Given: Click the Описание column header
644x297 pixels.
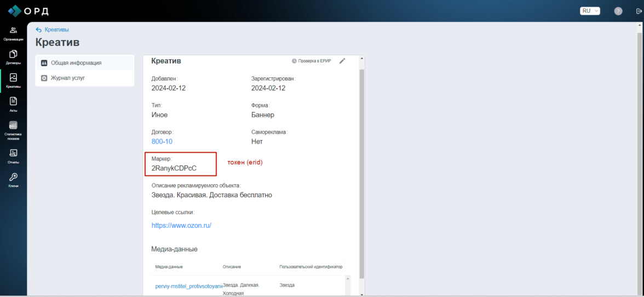Looking at the screenshot, I should tap(232, 267).
